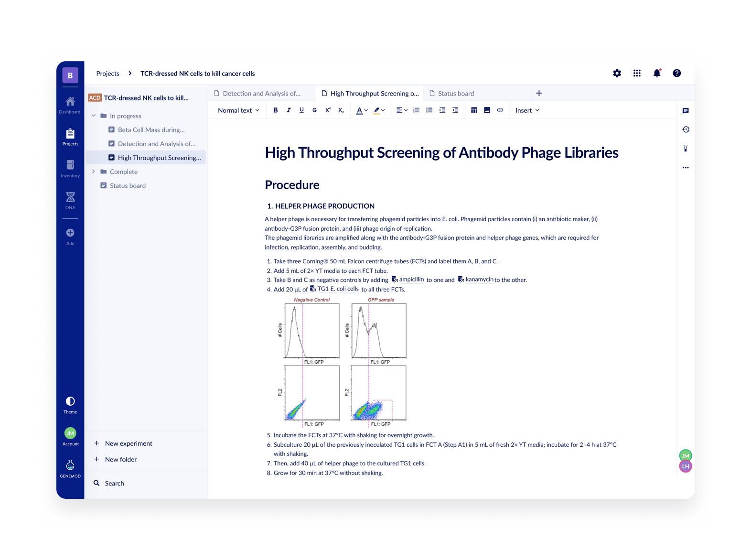751x560 pixels.
Task: Open the help question mark icon
Action: coord(676,73)
